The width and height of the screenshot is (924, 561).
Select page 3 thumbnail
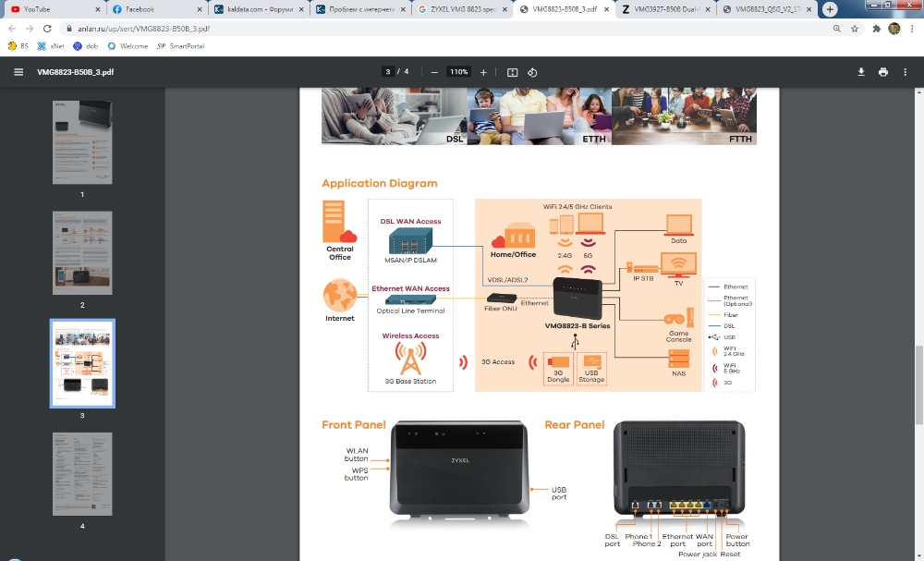tap(82, 363)
